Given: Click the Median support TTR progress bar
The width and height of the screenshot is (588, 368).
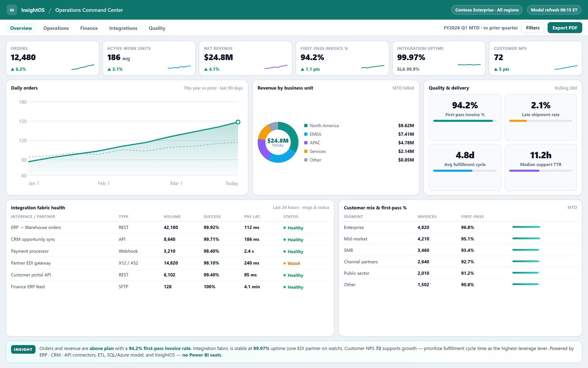Looking at the screenshot, I should [541, 171].
